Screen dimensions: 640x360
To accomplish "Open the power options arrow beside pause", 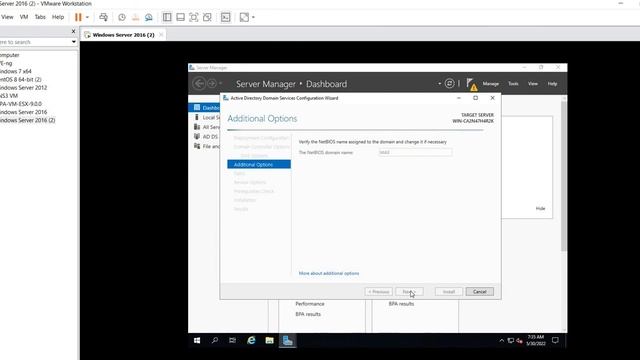I will 87,17.
